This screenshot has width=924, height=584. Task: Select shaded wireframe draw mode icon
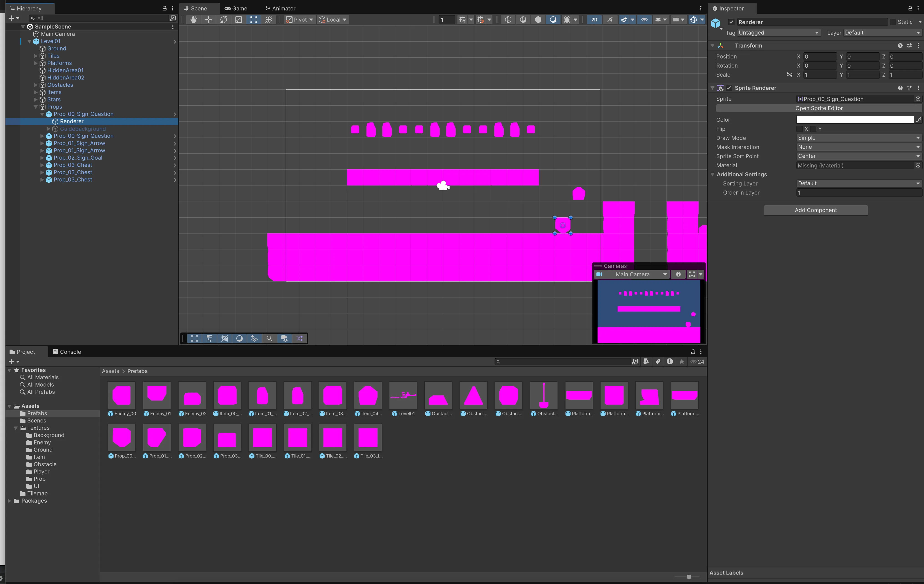click(x=523, y=20)
